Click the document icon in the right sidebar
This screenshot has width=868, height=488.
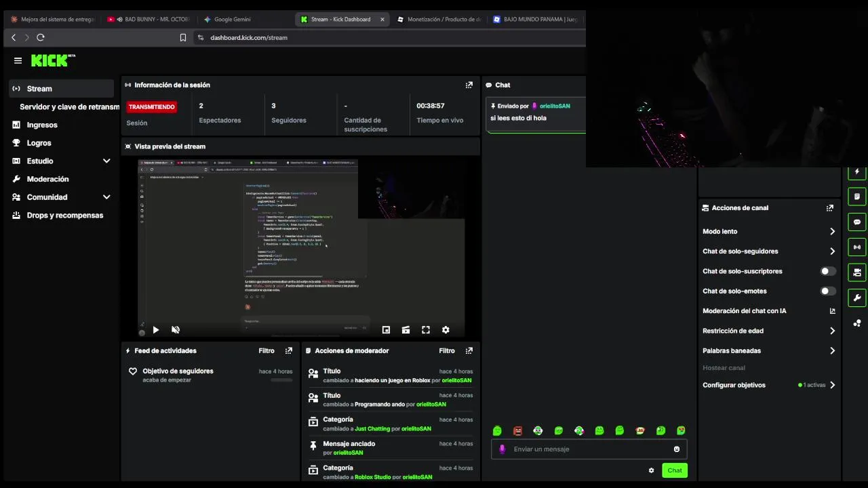(x=857, y=197)
